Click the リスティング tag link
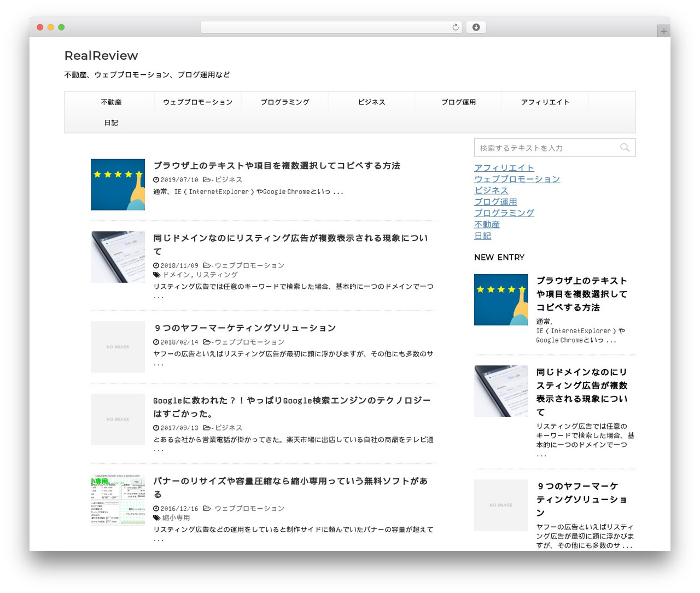The height and width of the screenshot is (593, 700). 217,275
